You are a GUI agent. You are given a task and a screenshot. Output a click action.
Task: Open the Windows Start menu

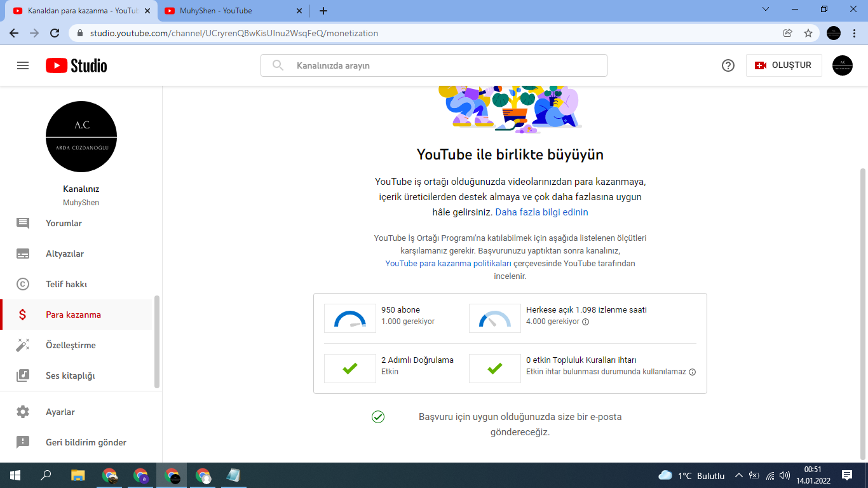click(15, 475)
